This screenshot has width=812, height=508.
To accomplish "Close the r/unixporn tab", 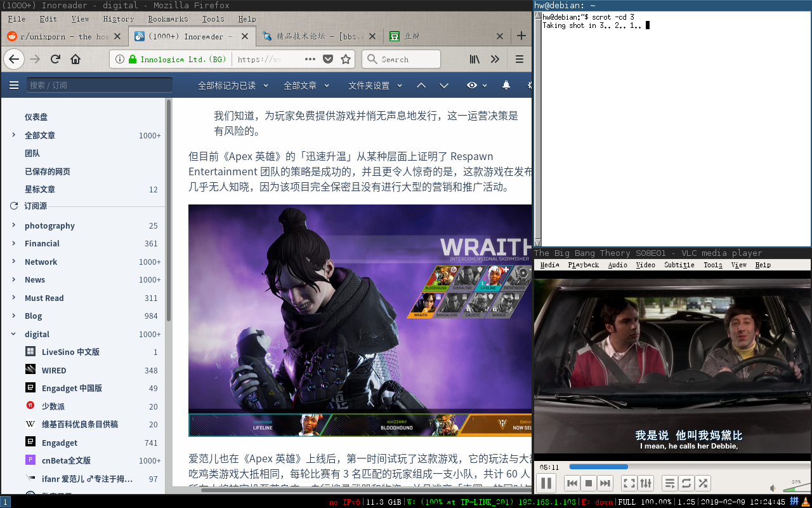I will (118, 36).
